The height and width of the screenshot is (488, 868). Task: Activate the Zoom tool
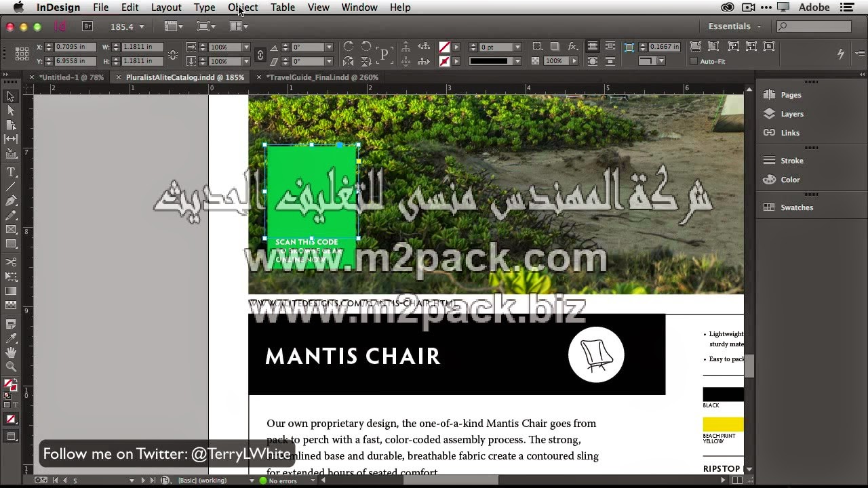(x=11, y=367)
